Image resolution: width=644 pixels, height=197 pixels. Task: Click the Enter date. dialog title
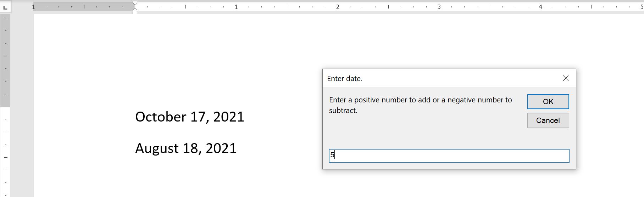[345, 79]
